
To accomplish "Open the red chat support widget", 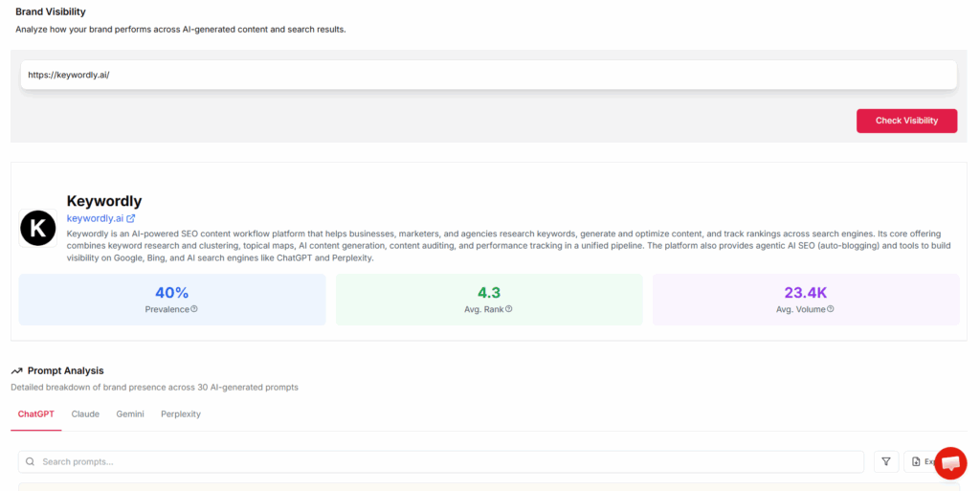I will (x=950, y=463).
